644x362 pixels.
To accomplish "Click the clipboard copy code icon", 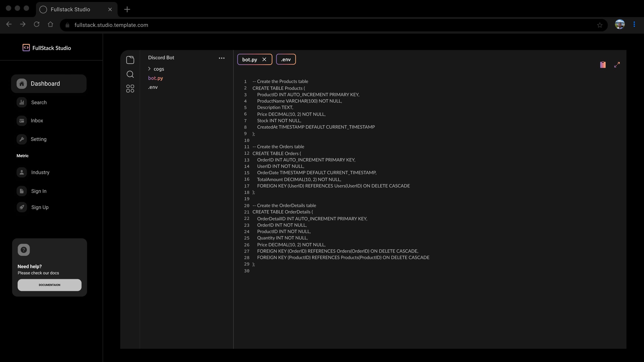I will click(x=603, y=65).
